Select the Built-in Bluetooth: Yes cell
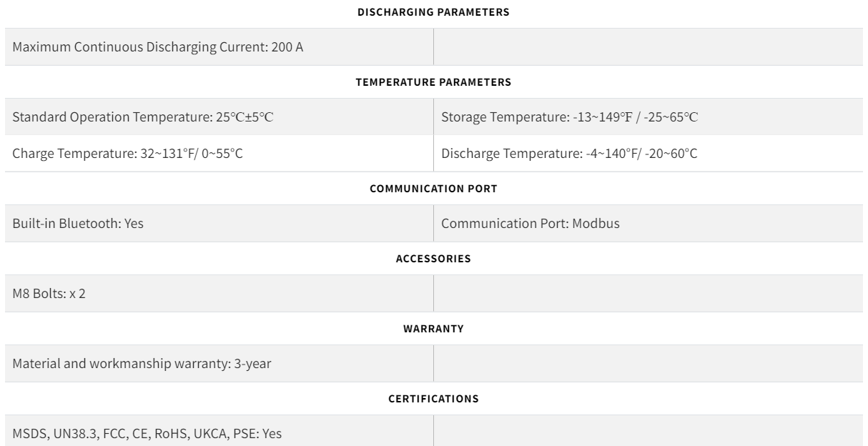The image size is (868, 446). tap(78, 223)
